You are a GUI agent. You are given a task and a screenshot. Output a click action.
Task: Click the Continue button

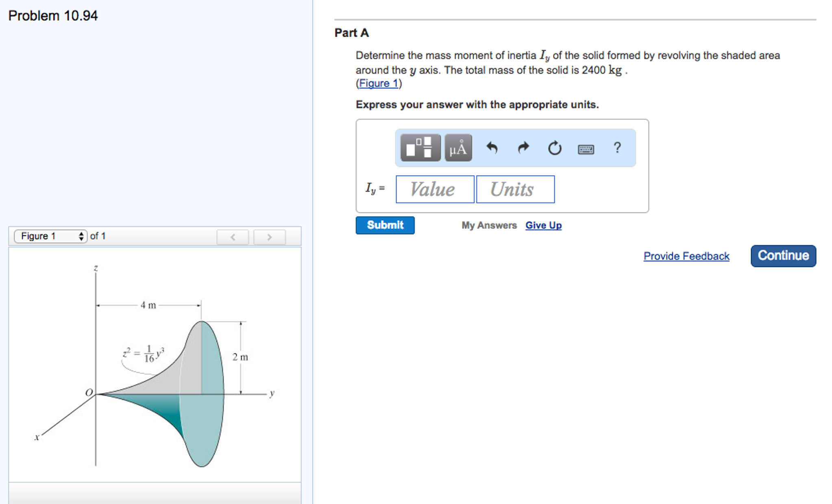pos(783,256)
